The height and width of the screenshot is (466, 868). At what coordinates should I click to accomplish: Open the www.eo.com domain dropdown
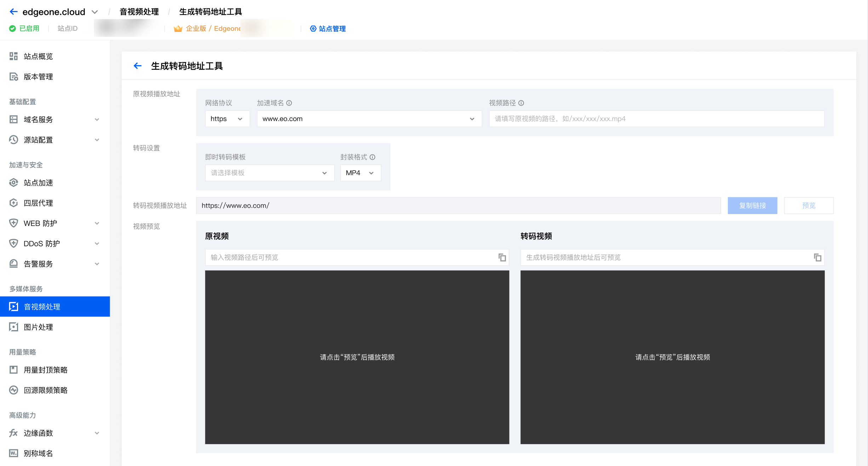click(369, 119)
